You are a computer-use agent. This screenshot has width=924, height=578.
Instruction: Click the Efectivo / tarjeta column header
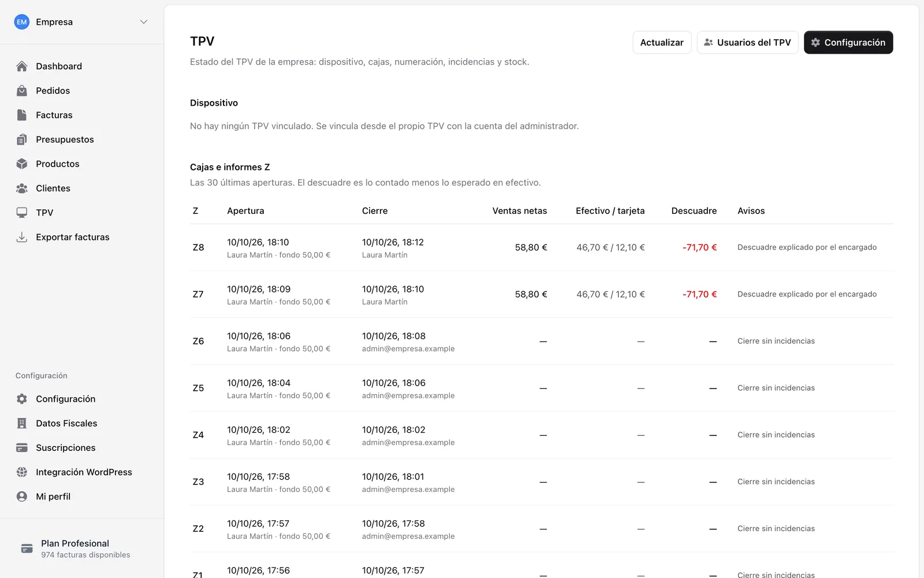point(610,211)
